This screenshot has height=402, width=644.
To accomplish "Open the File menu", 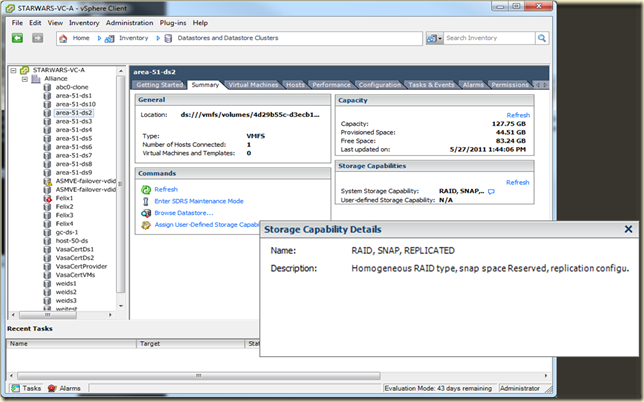I will (17, 23).
